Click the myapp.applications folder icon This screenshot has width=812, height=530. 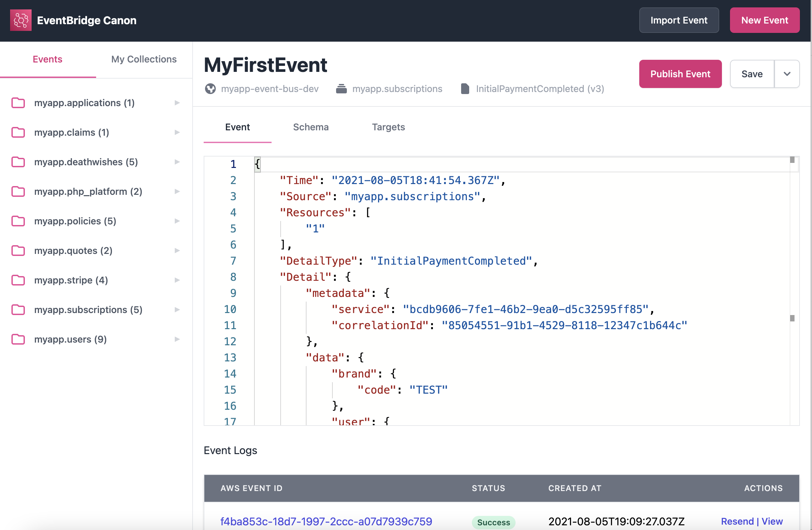[x=18, y=103]
